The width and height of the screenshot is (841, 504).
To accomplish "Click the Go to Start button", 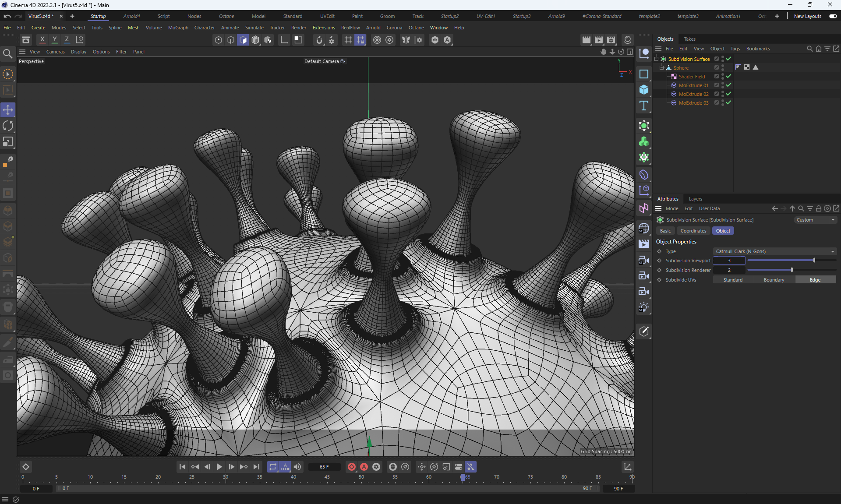I will [x=182, y=467].
